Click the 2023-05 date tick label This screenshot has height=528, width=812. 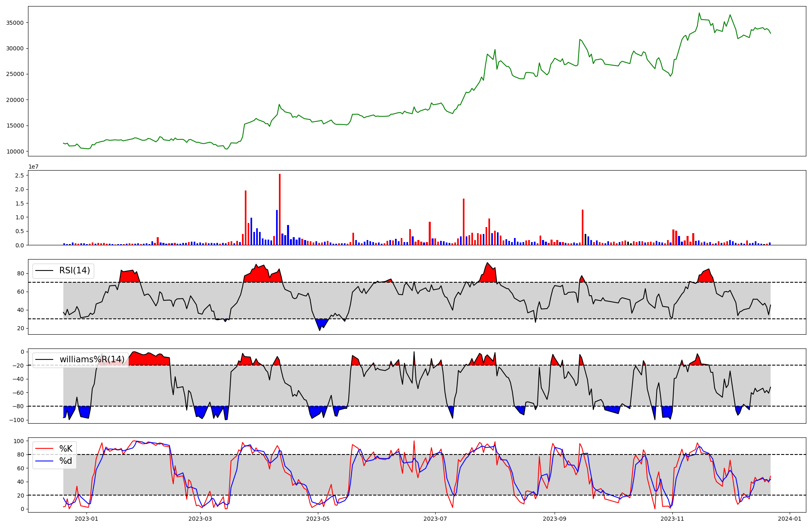pos(318,519)
